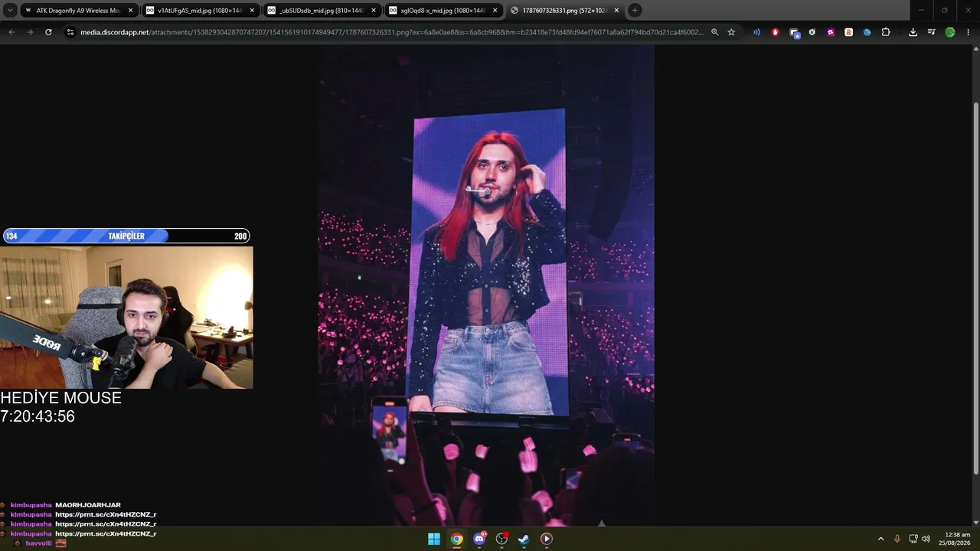This screenshot has width=980, height=551.
Task: Click the HEDİYE MOUSE overlay text
Action: point(60,398)
